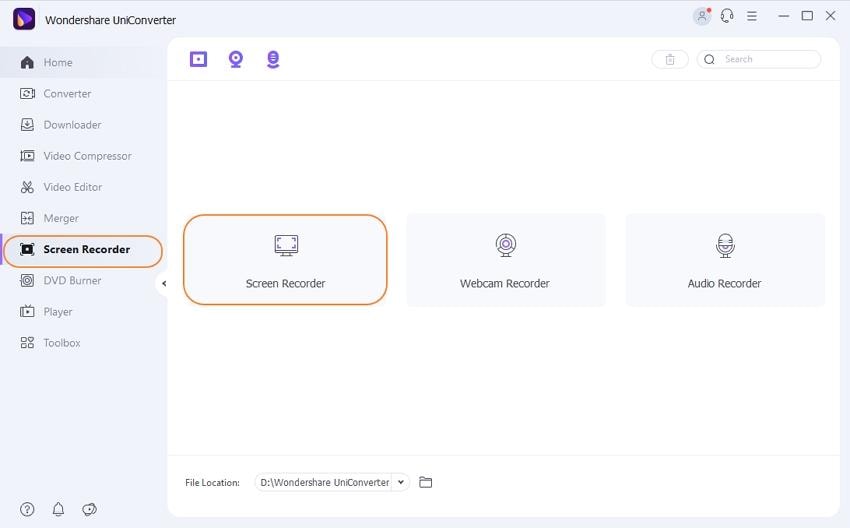Screen dimensions: 850x528
Task: Click the File Location path field
Action: [x=325, y=482]
